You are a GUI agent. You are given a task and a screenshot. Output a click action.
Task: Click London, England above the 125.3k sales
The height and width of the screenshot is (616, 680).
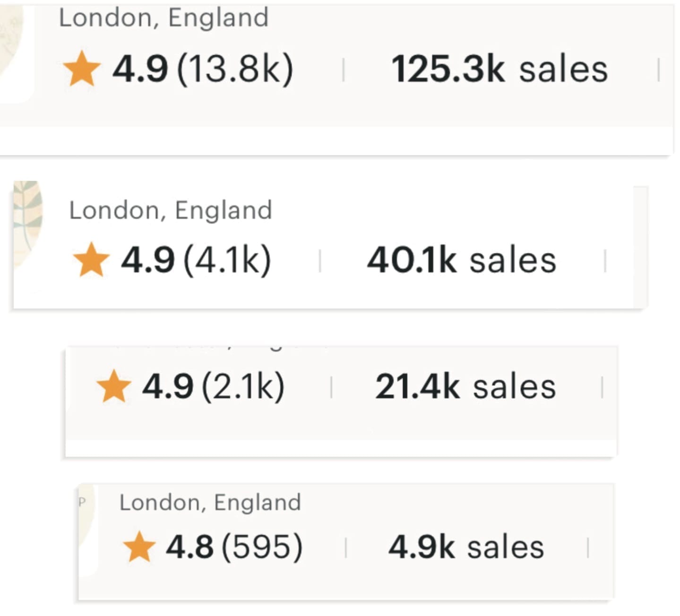point(164,18)
